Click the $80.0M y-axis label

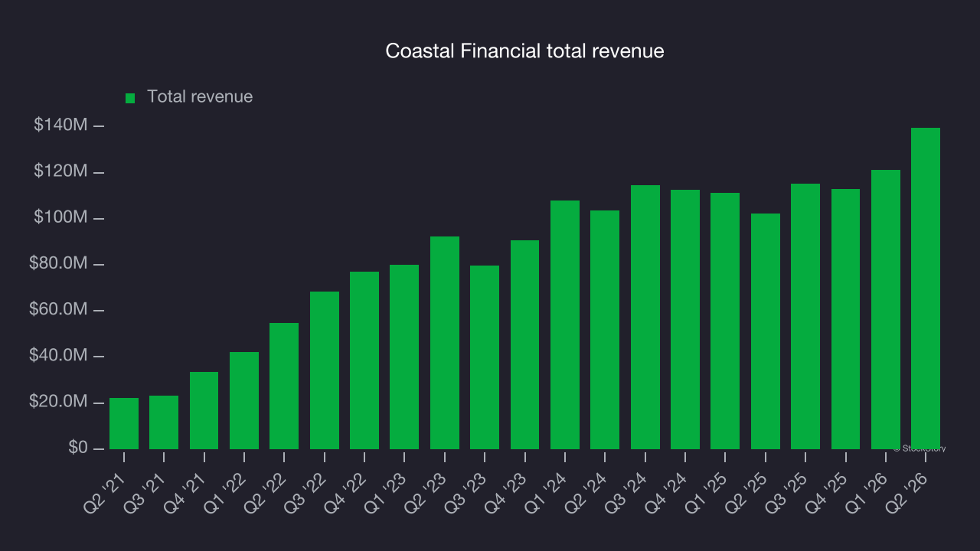[x=59, y=264]
